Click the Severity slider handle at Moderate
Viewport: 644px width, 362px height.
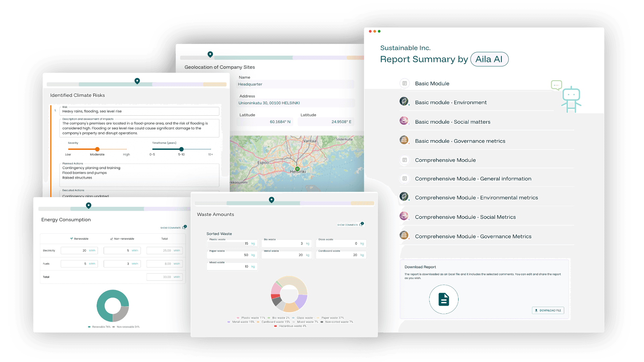(97, 149)
